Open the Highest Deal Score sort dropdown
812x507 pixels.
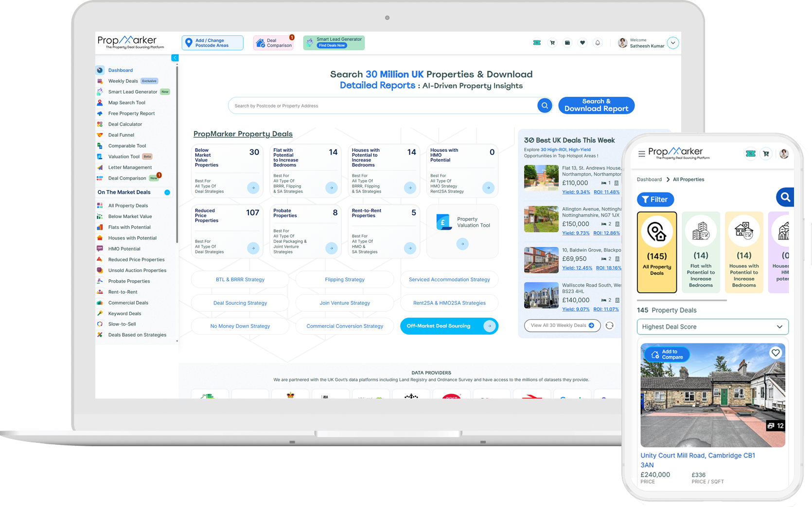(712, 326)
